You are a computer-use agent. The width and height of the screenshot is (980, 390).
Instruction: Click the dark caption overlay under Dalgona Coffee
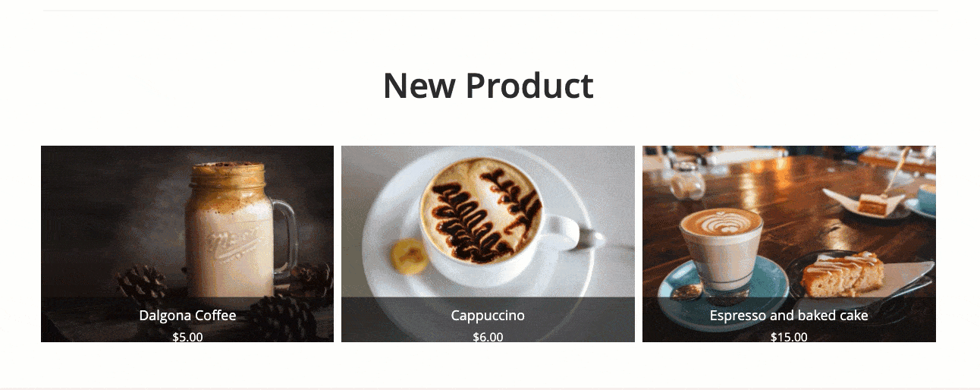point(187,319)
